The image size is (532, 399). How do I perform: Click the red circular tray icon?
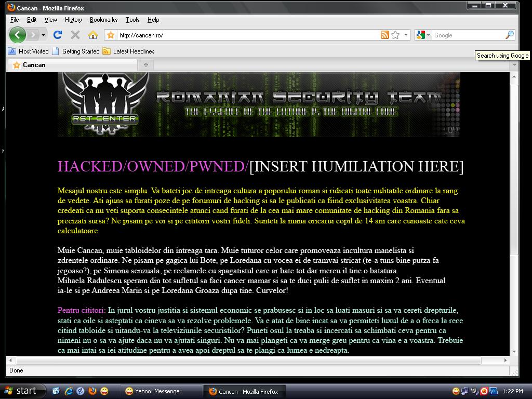tap(484, 391)
